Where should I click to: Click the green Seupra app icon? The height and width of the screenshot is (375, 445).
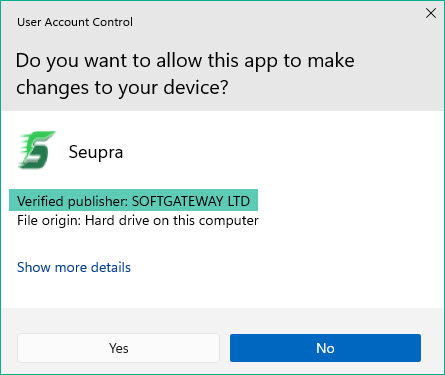36,150
